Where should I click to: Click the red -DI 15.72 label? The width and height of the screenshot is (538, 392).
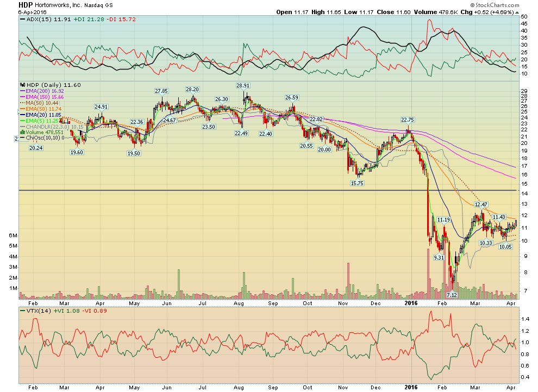(x=121, y=19)
